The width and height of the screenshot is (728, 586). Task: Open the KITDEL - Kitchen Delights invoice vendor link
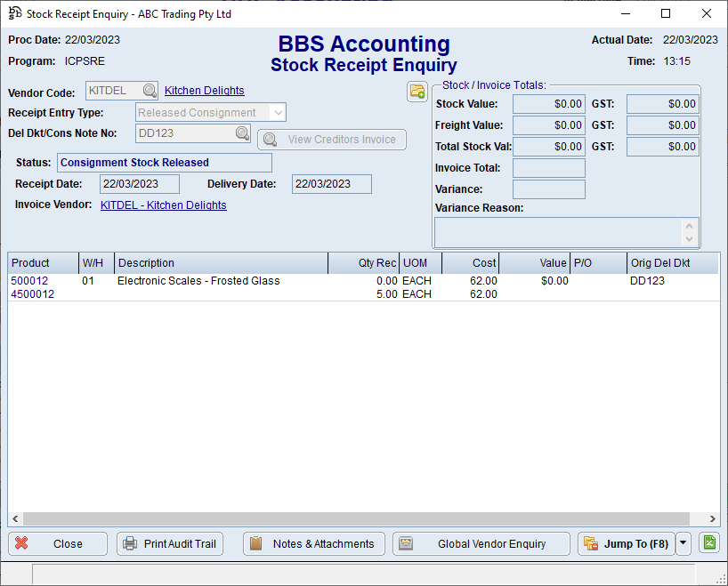163,205
